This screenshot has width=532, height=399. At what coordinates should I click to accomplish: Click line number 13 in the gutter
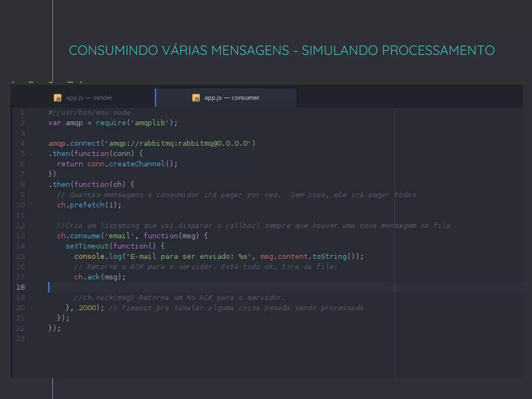[21, 236]
